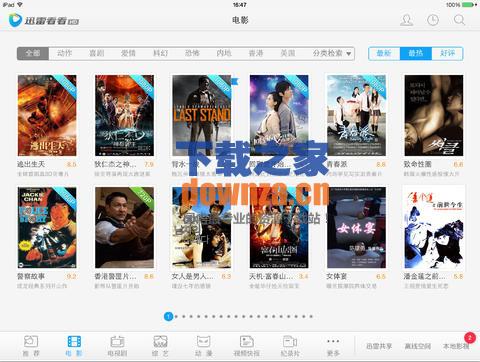Filter movies by 内地 region

pos(224,53)
